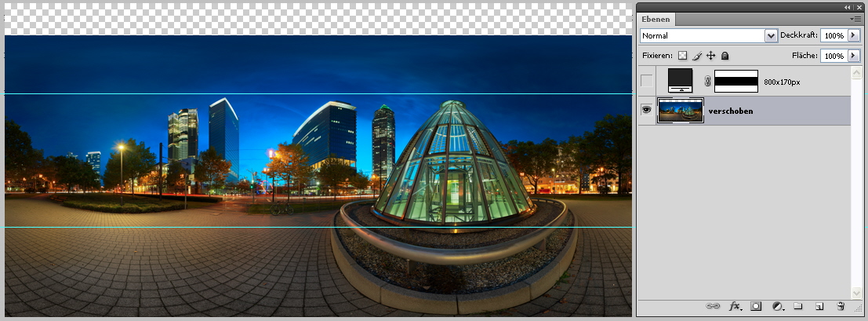
Task: Create a new layer group folder
Action: 798,306
